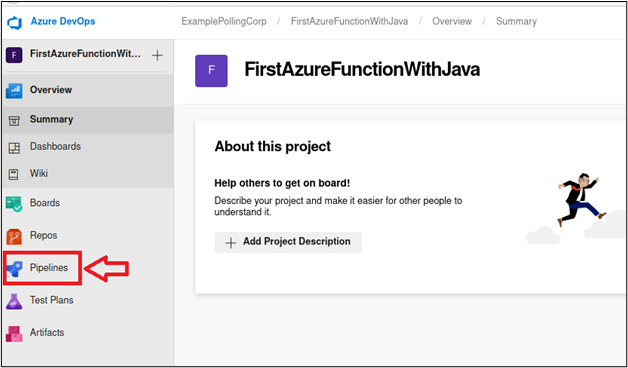Click the FirstAzureFunctionWithJava page title
Screen dimensions: 628x368
[362, 70]
